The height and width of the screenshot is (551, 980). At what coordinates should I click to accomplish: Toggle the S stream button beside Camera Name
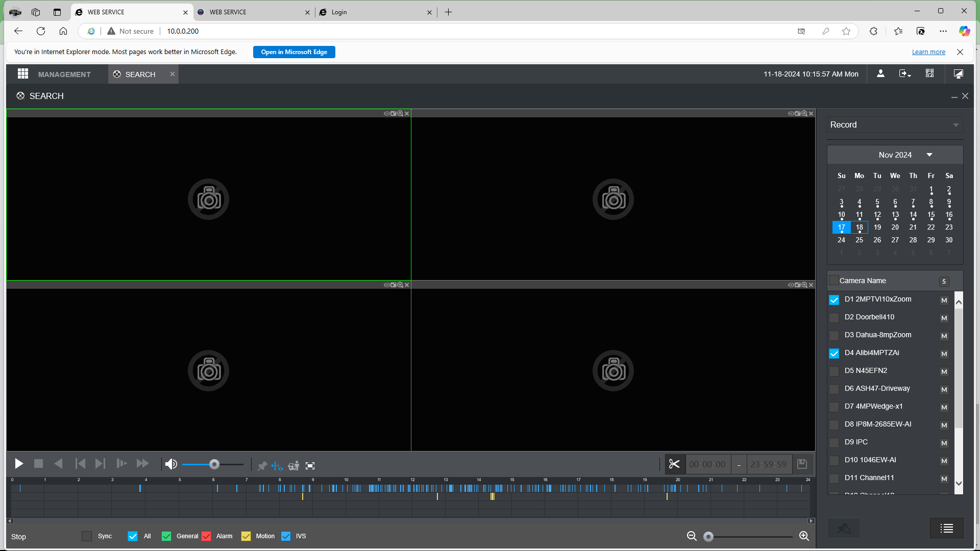(944, 282)
